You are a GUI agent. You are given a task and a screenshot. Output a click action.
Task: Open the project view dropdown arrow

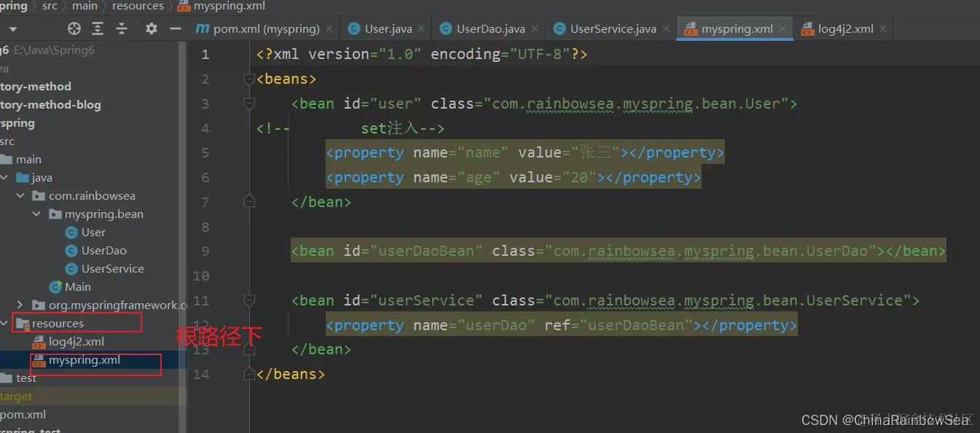(x=13, y=29)
